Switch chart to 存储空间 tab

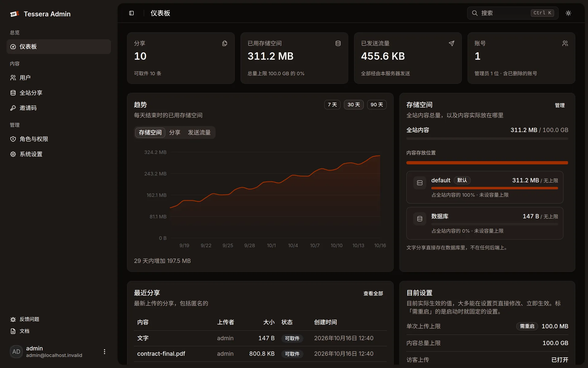point(150,132)
